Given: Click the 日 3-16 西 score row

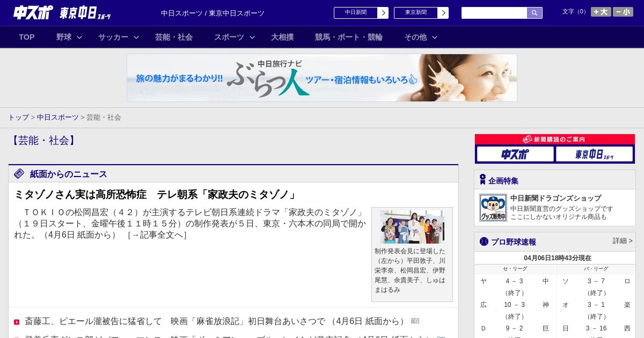Looking at the screenshot, I should click(x=596, y=328).
